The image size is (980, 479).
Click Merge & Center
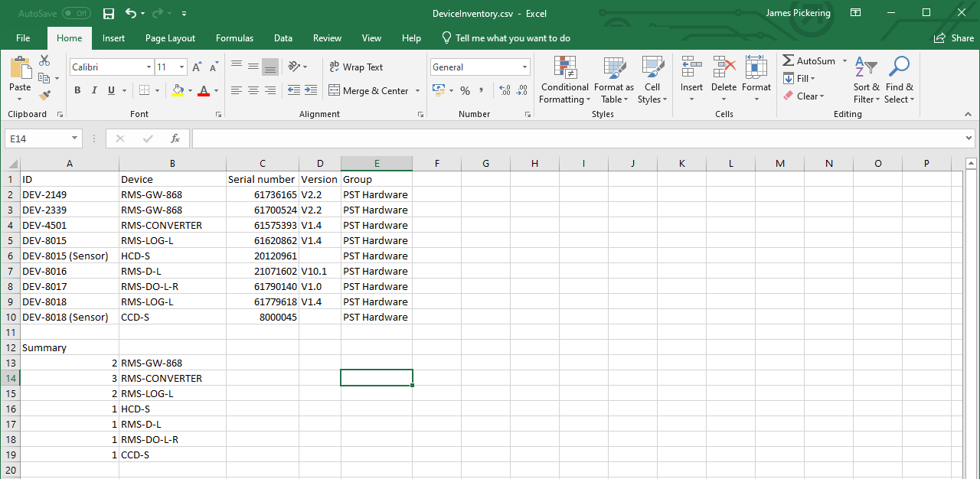[369, 90]
